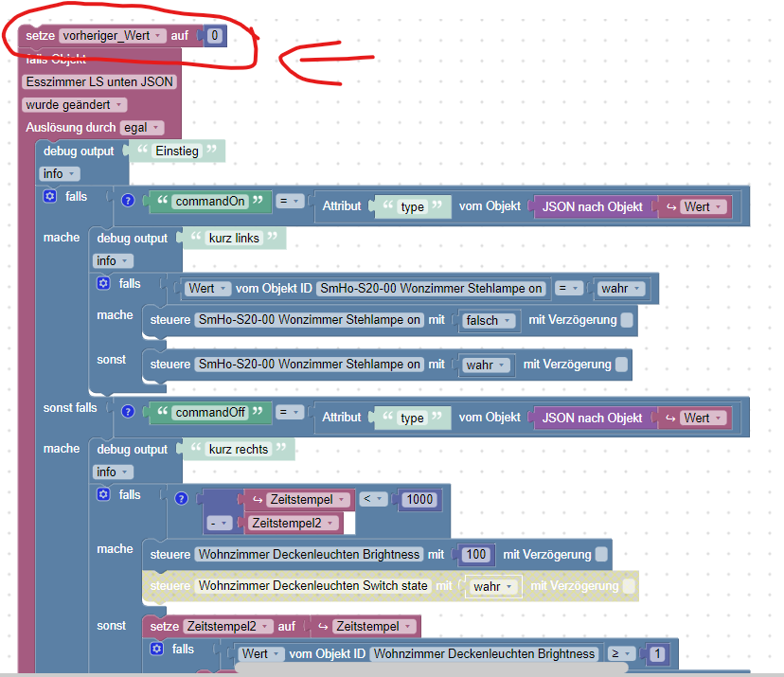Edit the number 1 after ≥ operator
Image resolution: width=784 pixels, height=677 pixels.
click(657, 653)
